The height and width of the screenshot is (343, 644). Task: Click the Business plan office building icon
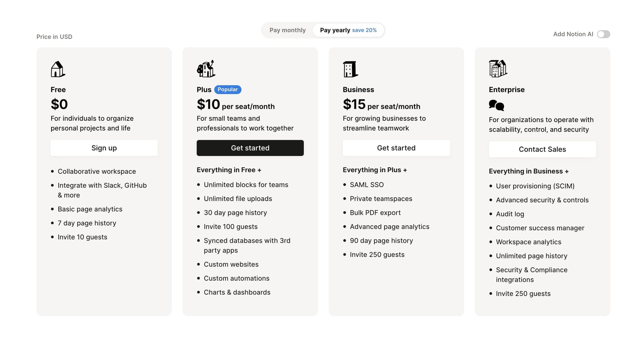(350, 69)
